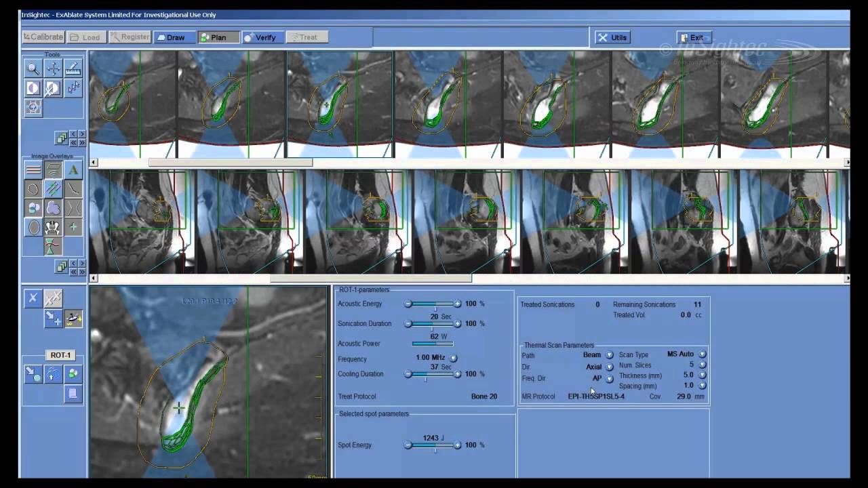Increase Acoustic Energy with plus button
This screenshot has width=868, height=488.
pos(458,304)
